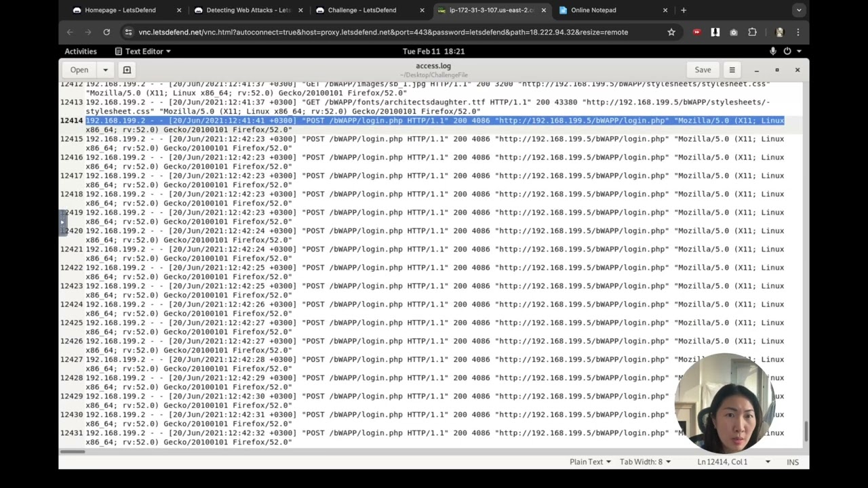The image size is (868, 488).
Task: Maximize the gedit window
Action: coord(777,70)
